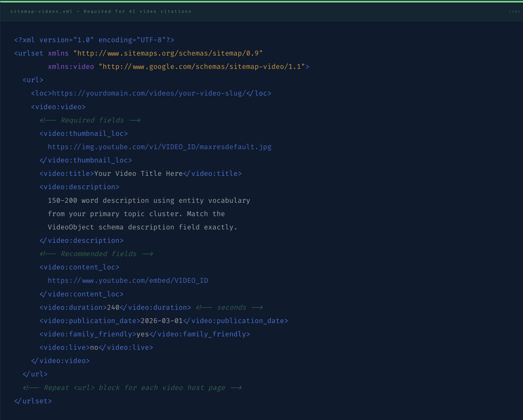Select the duration value 240
Screen dimensions: 523x420
pyautogui.click(x=112, y=307)
